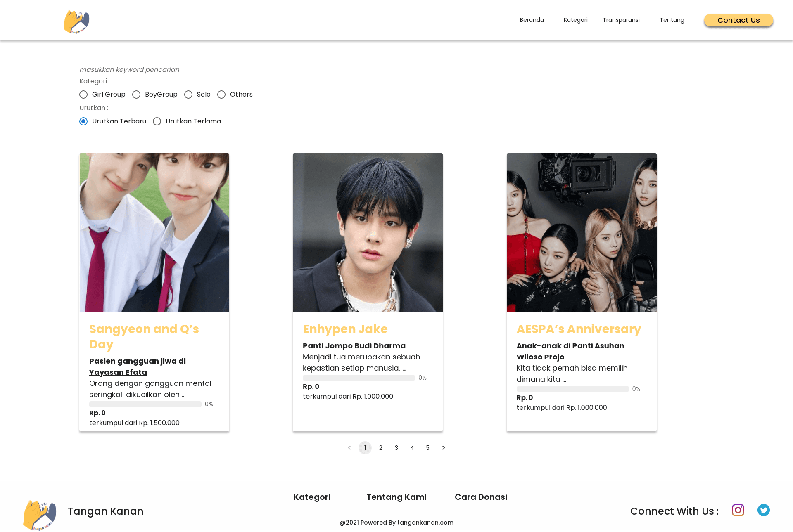Viewport: 793px width, 532px height.
Task: Open the Twitter icon in footer
Action: (x=763, y=510)
